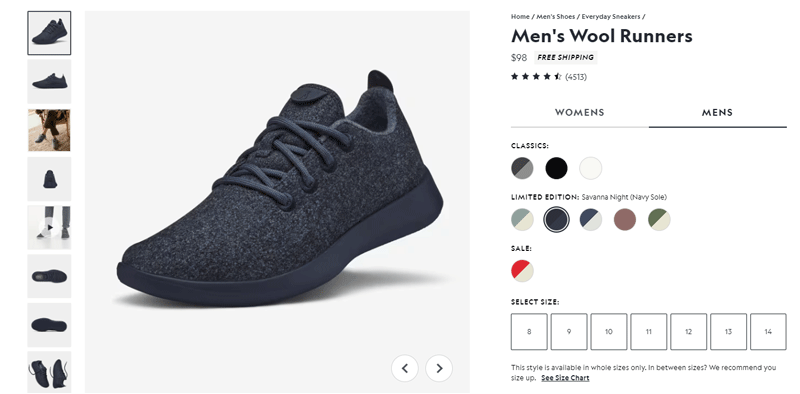This screenshot has width=800, height=394.
Task: Click the star rating icons
Action: pos(536,77)
